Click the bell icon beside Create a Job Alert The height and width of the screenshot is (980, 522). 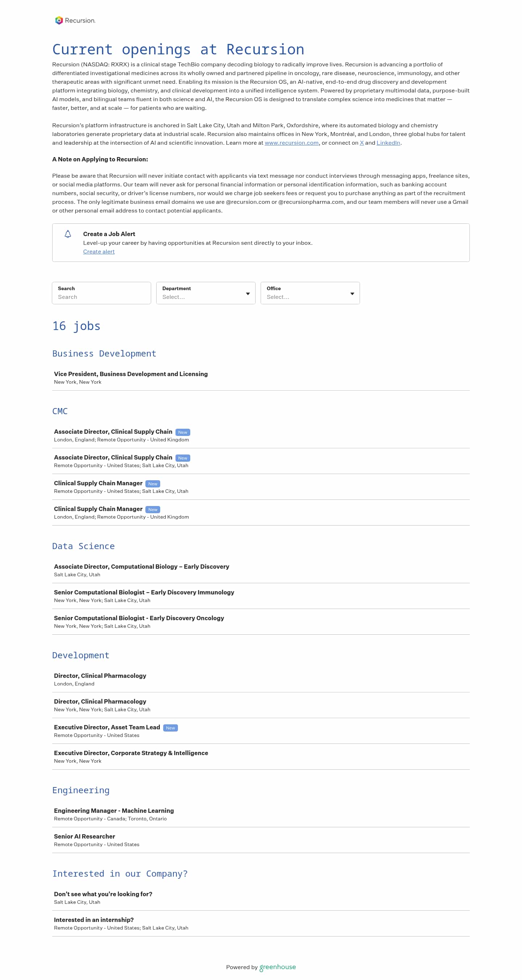pos(68,234)
